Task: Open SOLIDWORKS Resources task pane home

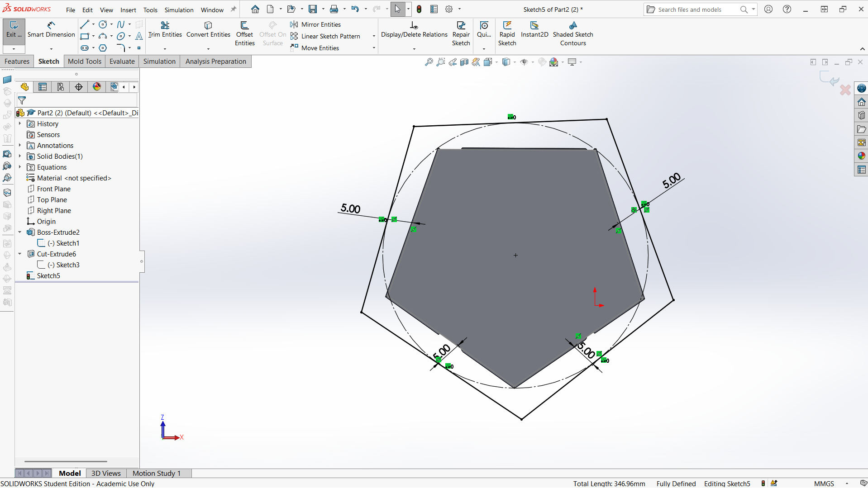Action: 861,102
